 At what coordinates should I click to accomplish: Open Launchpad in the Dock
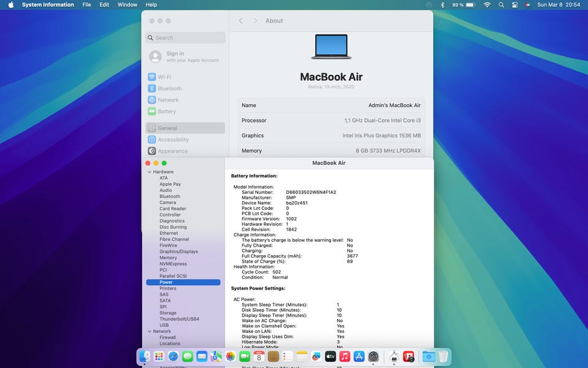[x=159, y=356]
